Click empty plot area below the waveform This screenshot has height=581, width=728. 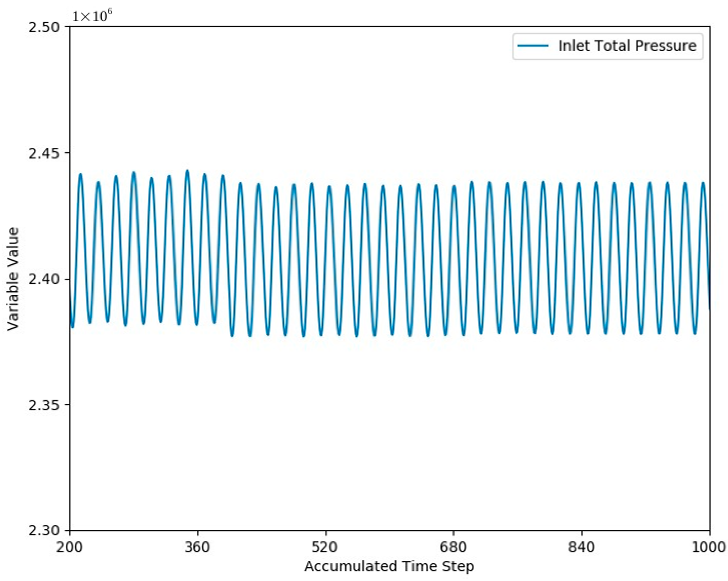[x=388, y=439]
